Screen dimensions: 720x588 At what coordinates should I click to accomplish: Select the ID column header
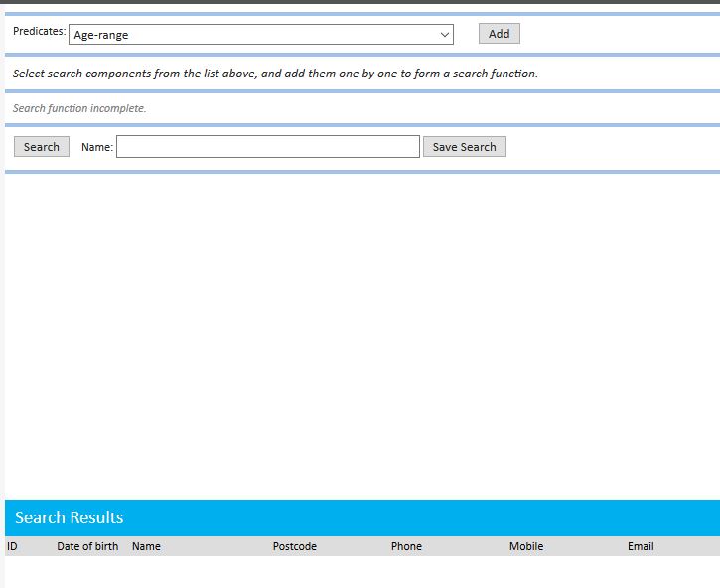tap(12, 546)
